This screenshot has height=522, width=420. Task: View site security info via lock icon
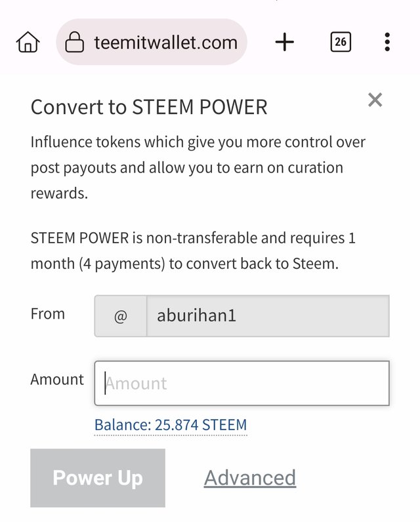click(x=75, y=43)
